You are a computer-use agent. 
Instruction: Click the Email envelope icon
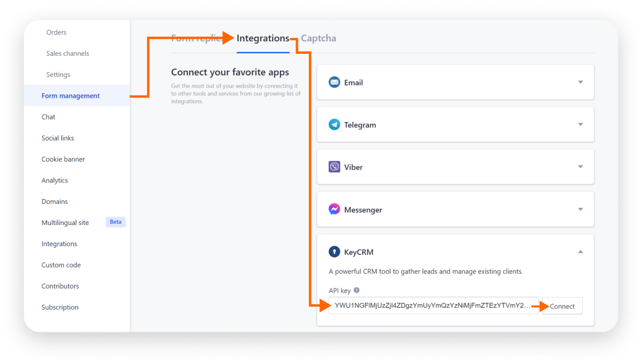coord(334,82)
